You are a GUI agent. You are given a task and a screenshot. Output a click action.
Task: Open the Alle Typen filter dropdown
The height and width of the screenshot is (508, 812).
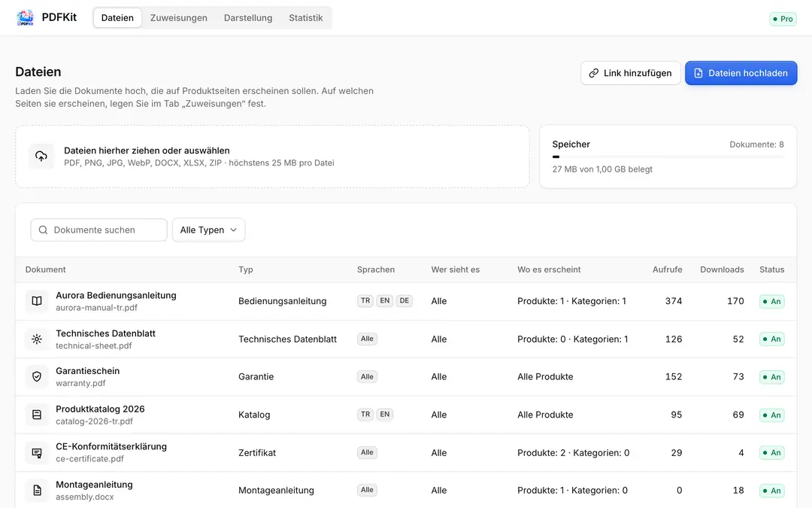coord(209,230)
